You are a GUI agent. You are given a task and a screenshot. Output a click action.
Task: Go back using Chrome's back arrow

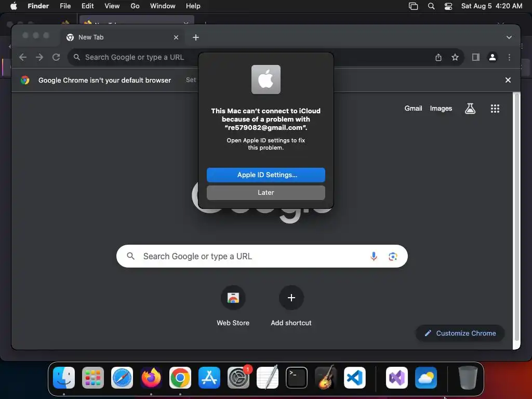23,57
